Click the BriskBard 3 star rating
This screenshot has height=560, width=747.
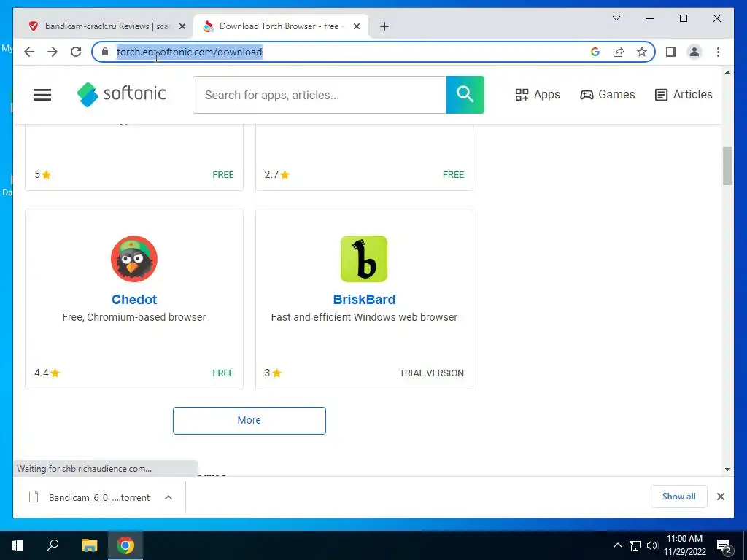[x=273, y=373]
